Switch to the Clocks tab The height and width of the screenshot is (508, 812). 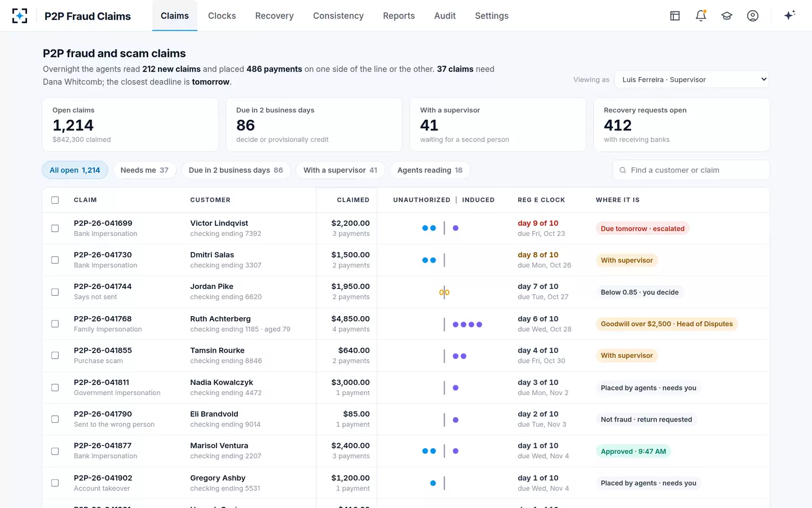(x=222, y=16)
